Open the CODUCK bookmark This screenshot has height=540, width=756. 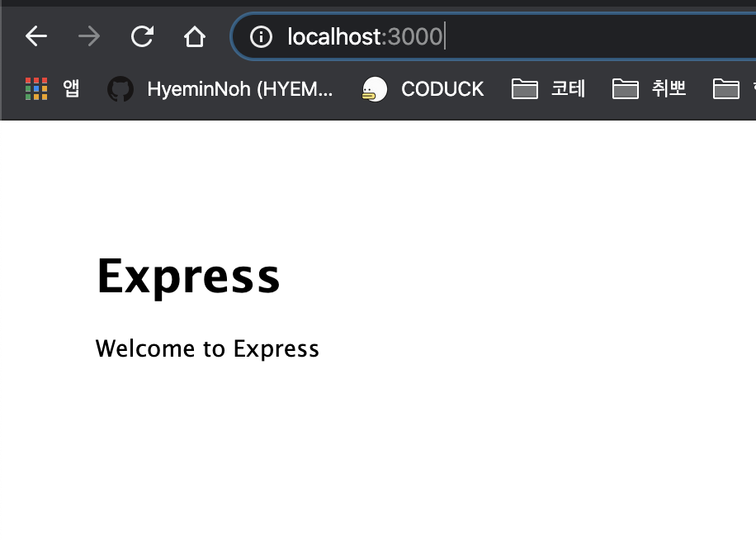pos(423,88)
